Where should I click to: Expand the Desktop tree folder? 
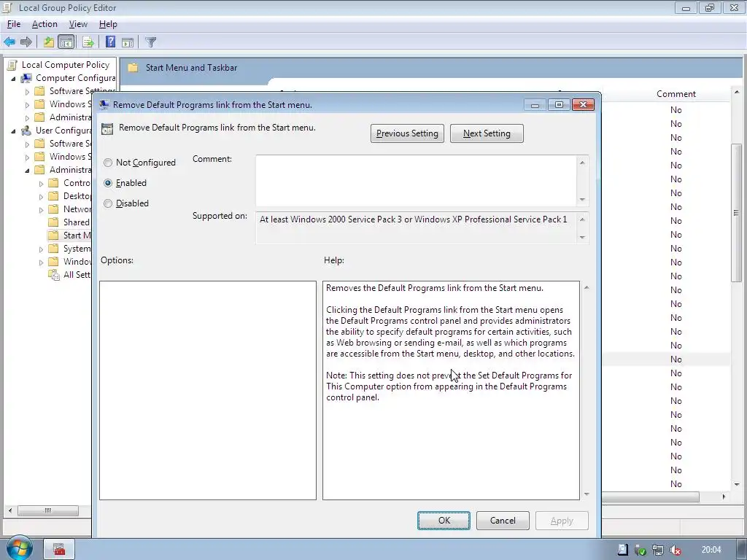tap(41, 196)
